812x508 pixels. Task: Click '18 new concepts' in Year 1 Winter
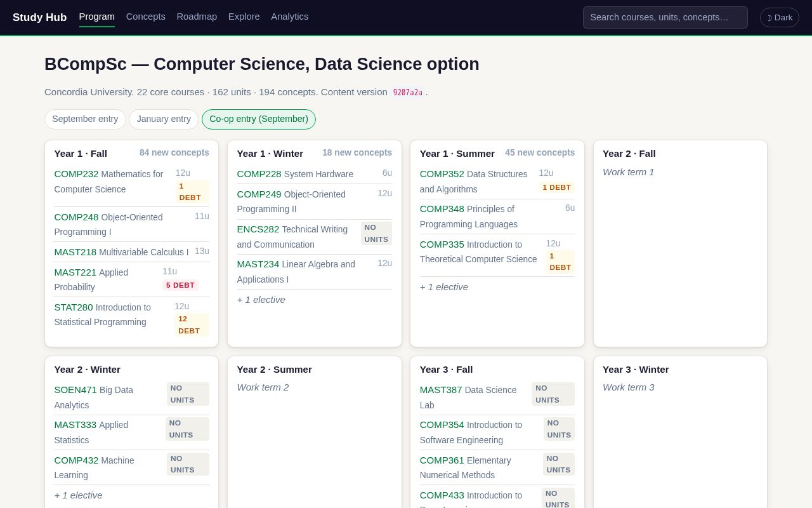click(357, 152)
